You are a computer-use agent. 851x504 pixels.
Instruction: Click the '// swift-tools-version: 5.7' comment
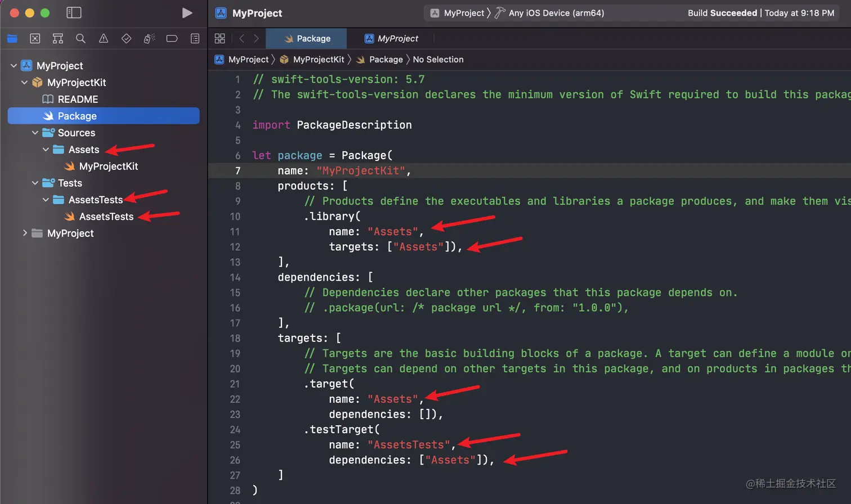click(339, 79)
